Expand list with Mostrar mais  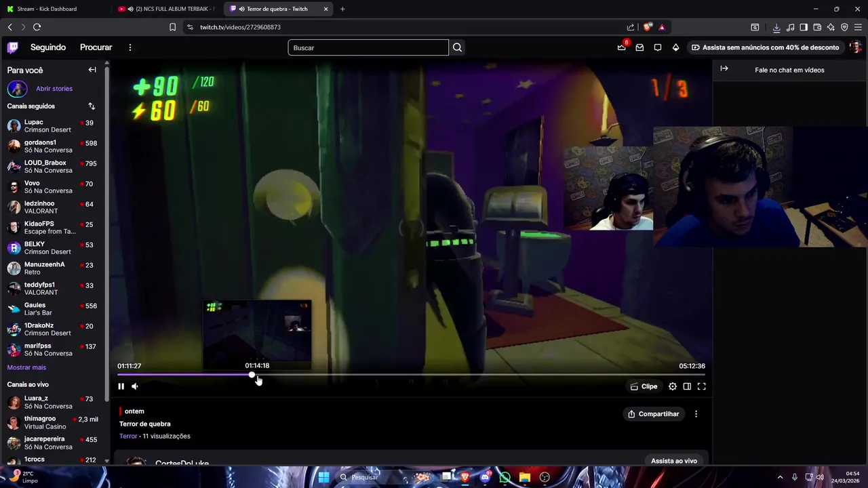pos(26,367)
